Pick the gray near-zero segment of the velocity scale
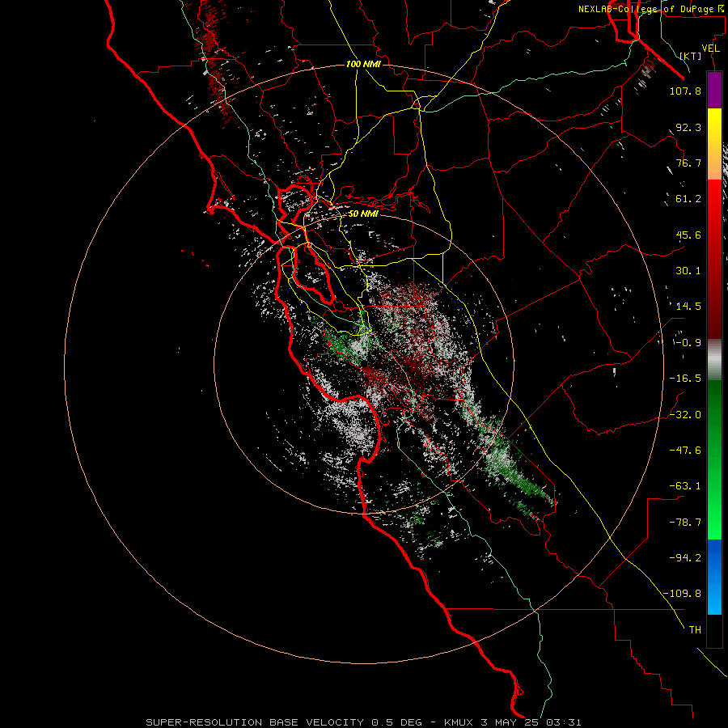 click(x=714, y=359)
